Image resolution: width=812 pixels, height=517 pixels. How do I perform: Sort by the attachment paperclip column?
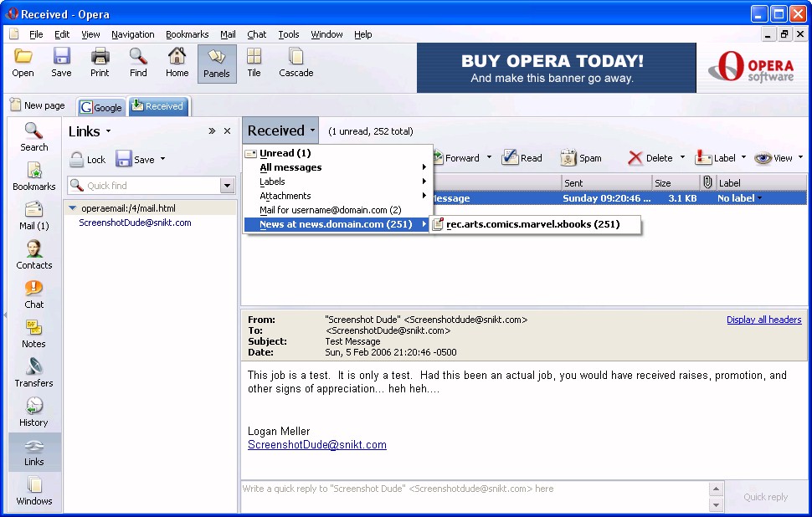click(707, 182)
